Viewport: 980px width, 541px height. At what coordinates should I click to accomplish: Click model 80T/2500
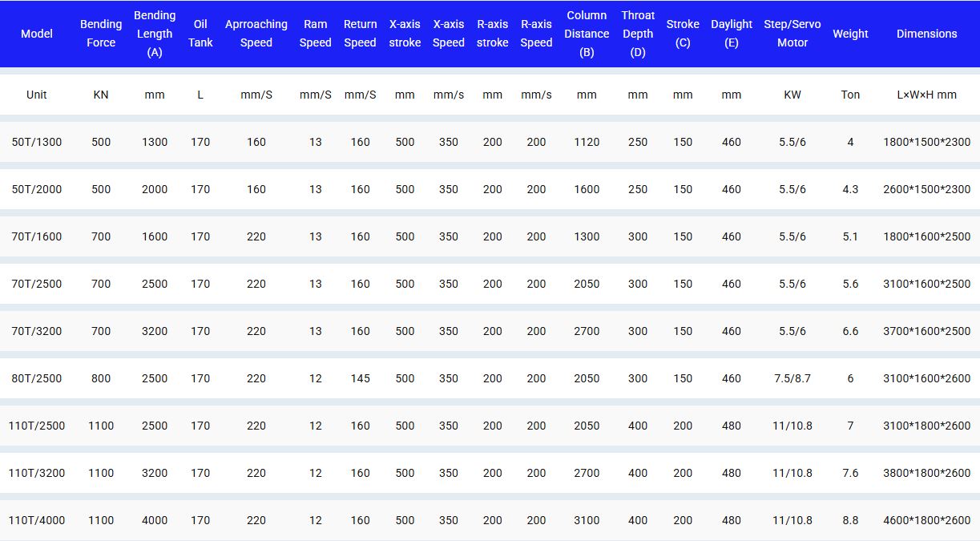[x=37, y=378]
